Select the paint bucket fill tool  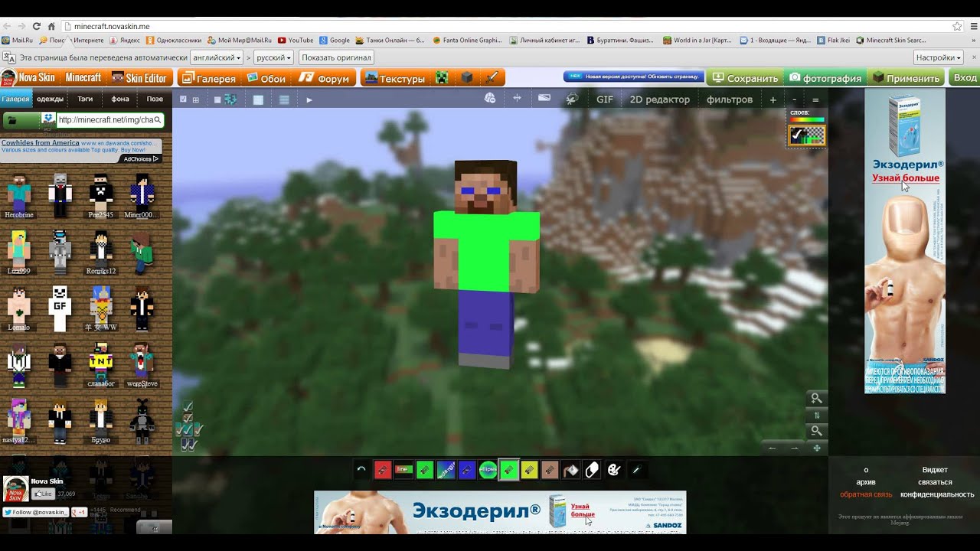pos(571,471)
